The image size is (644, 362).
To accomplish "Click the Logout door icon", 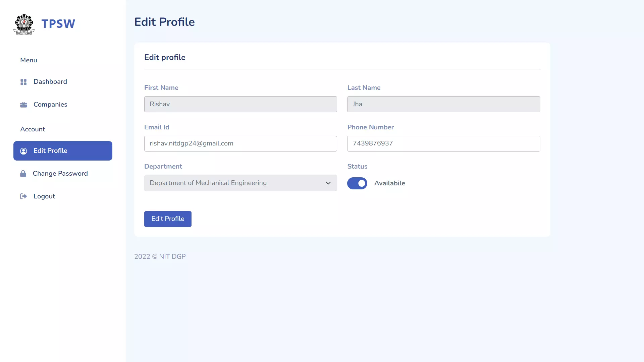I will click(x=23, y=196).
